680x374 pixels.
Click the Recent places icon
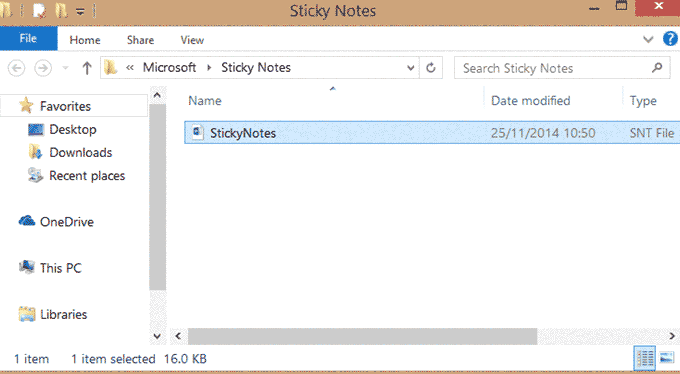(36, 175)
